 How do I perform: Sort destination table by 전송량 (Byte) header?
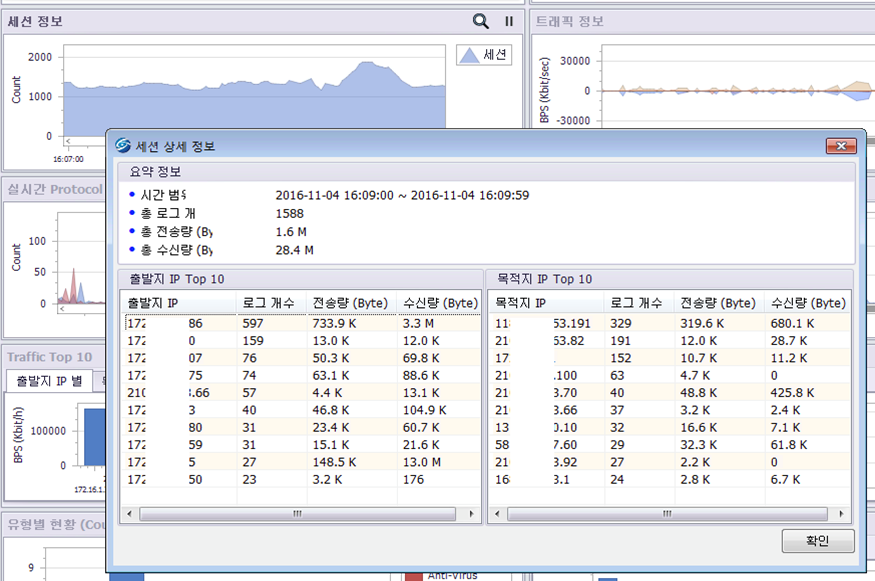coord(719,303)
